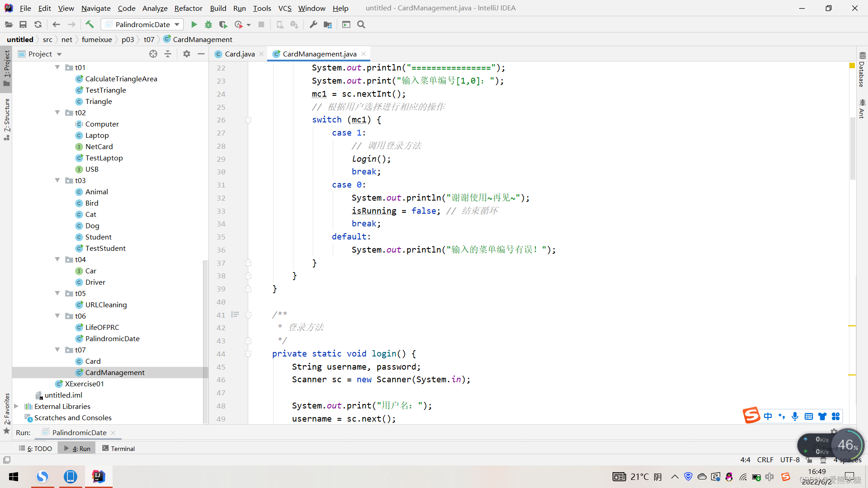This screenshot has width=868, height=488.
Task: Open Run tool window settings gear
Action: (834, 432)
